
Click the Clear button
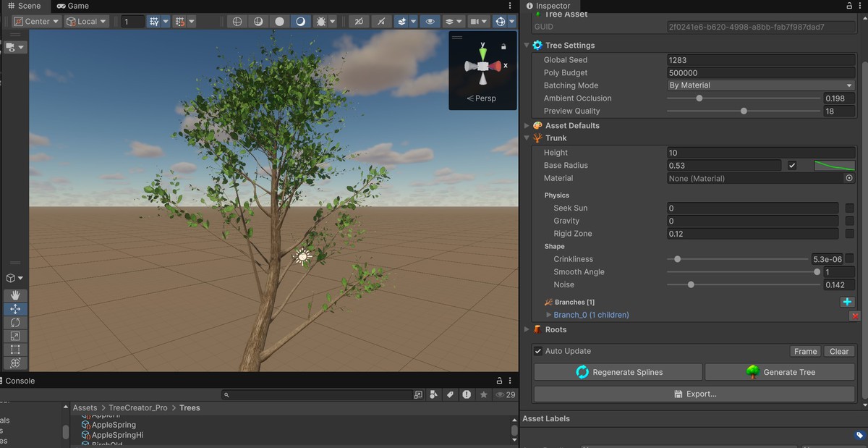tap(839, 351)
